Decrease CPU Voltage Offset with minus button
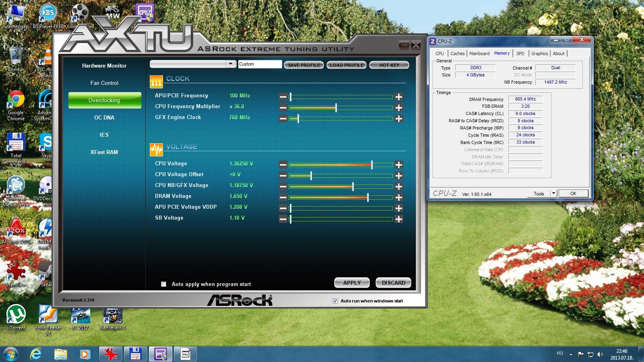 [283, 176]
